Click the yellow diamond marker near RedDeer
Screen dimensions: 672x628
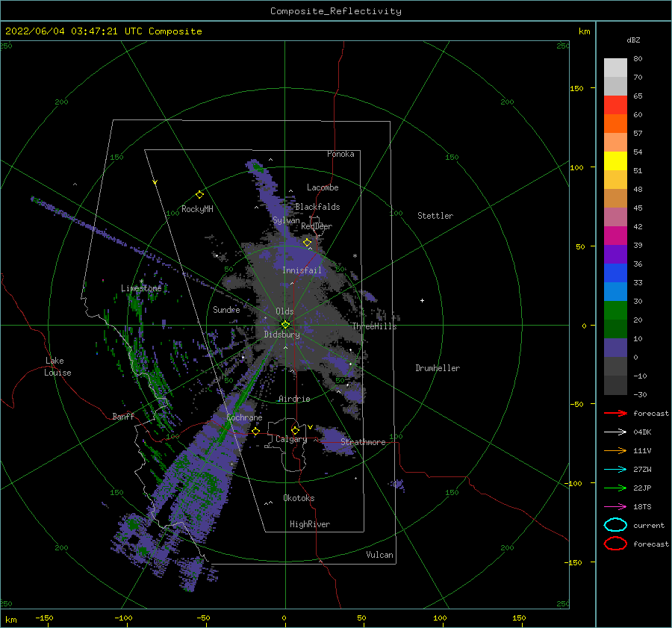click(307, 243)
